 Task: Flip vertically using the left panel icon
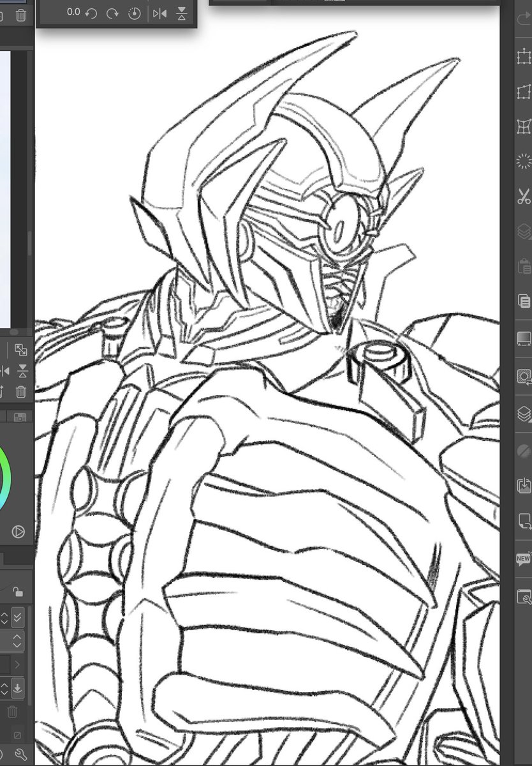[x=22, y=371]
